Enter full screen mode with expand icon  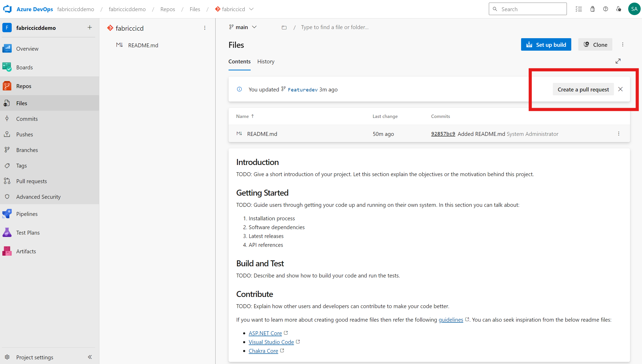tap(618, 61)
